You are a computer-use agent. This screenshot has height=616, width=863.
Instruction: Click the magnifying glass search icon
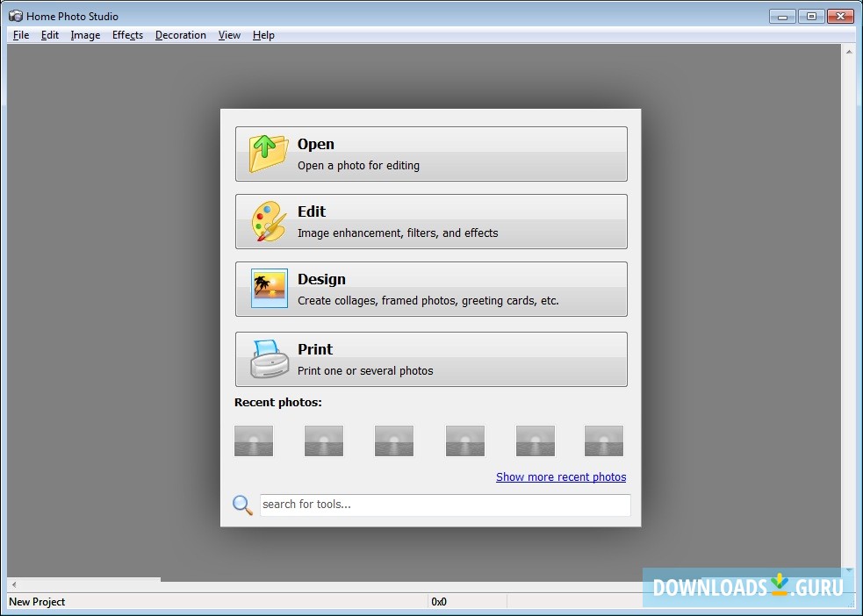(242, 505)
